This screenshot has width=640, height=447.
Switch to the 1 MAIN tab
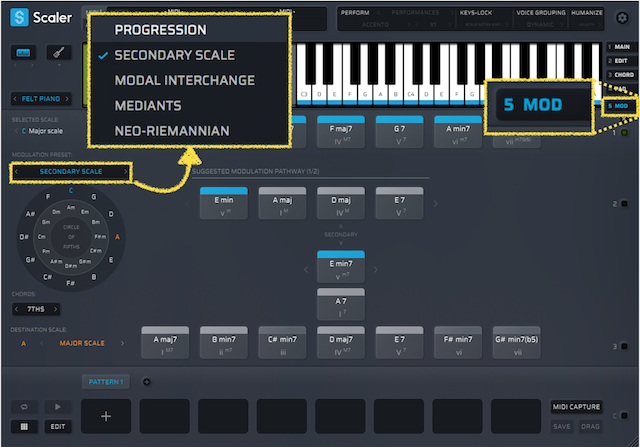620,47
